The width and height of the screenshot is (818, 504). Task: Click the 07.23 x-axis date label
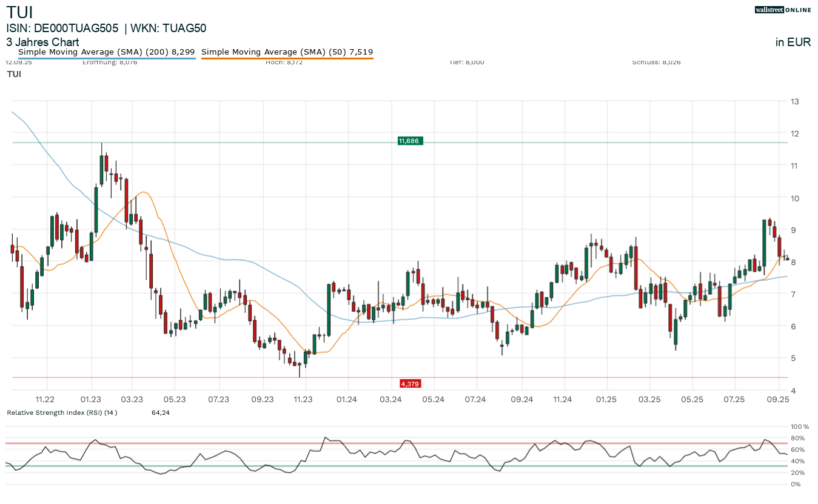[x=218, y=399]
